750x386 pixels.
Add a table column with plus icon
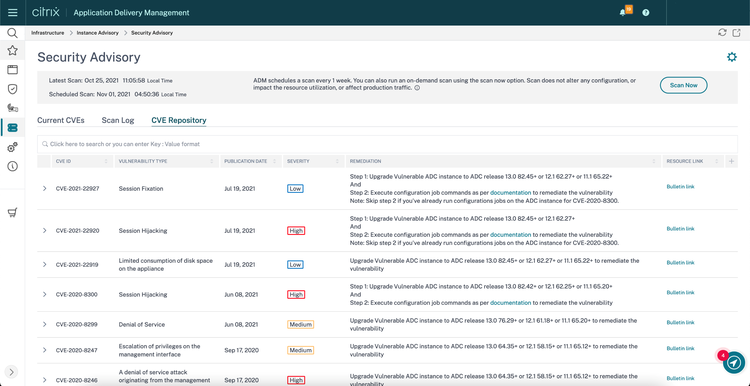[731, 162]
